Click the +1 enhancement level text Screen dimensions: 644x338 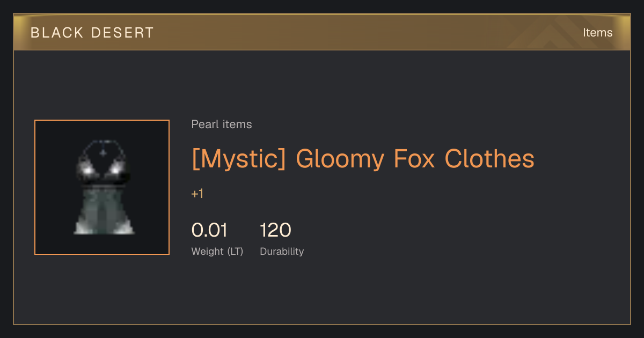[x=197, y=194]
